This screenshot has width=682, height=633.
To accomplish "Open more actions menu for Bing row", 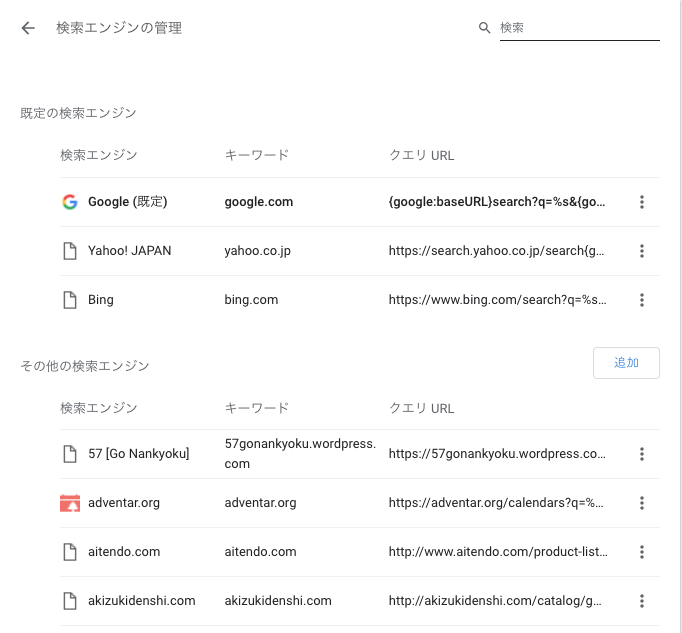I will pos(642,300).
